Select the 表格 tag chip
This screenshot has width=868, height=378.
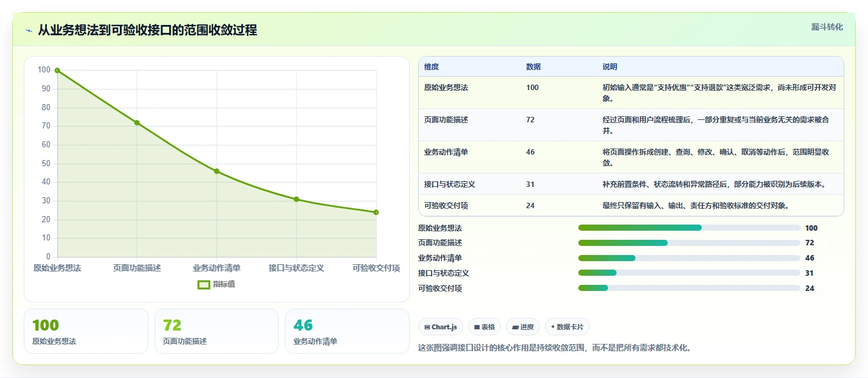(485, 327)
